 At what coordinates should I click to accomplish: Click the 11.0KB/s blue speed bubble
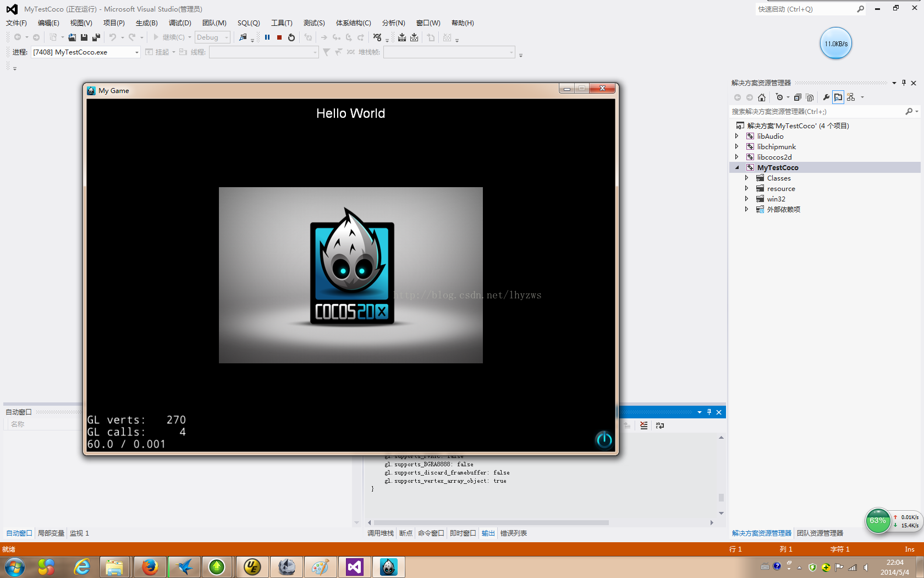836,43
